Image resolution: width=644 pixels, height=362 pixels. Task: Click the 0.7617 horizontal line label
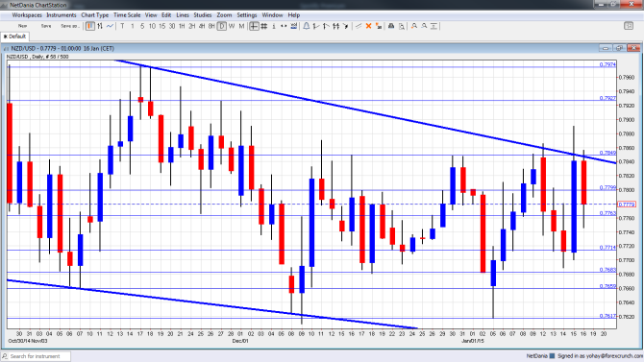[607, 316]
